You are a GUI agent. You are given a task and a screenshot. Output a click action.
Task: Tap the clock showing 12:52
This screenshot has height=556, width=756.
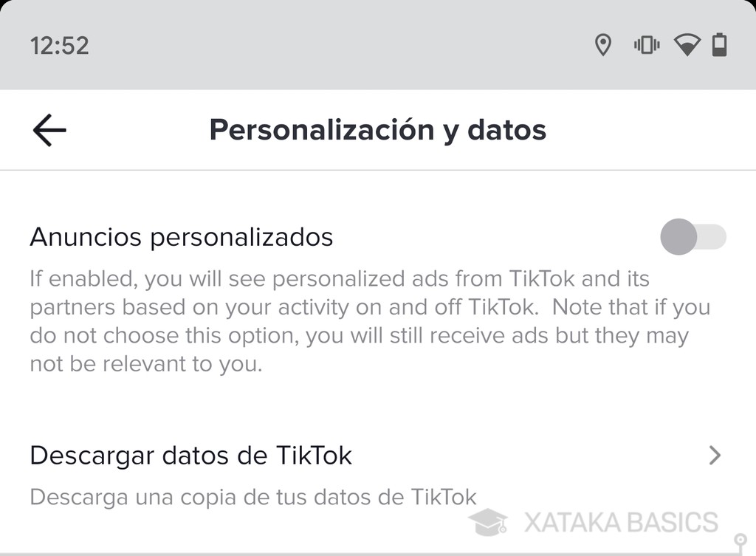coord(59,46)
